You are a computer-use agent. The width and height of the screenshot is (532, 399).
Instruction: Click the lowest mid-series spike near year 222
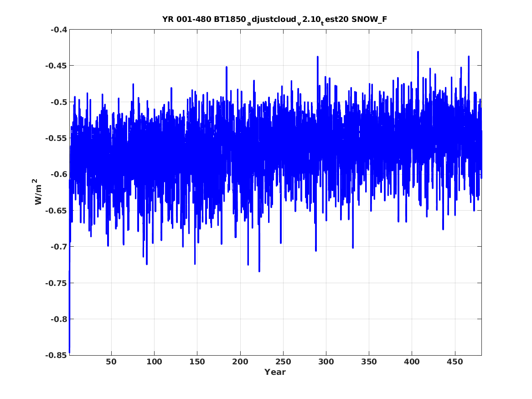(259, 271)
